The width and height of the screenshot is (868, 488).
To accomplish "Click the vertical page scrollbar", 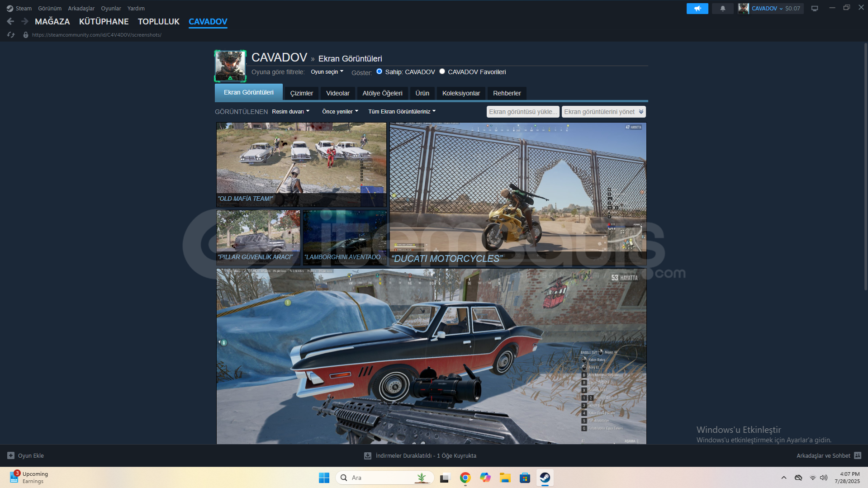I will pos(865,166).
